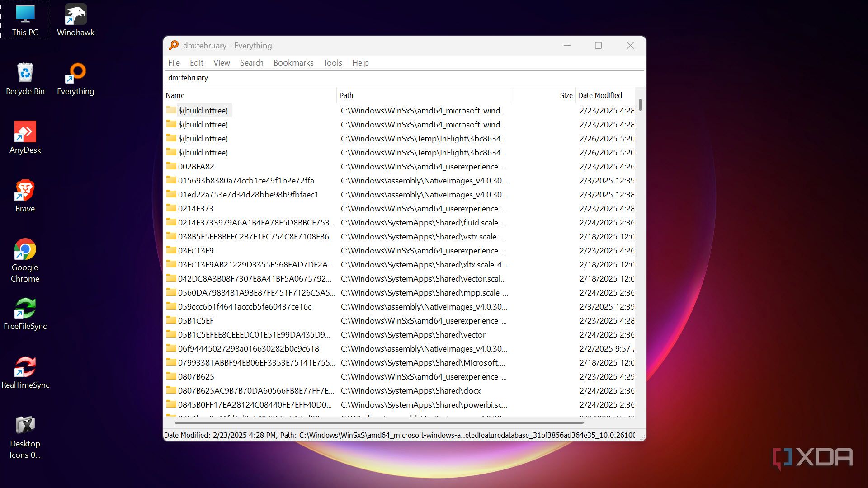Select the Everything desktop shortcut
The width and height of the screenshot is (868, 488).
[x=75, y=79]
